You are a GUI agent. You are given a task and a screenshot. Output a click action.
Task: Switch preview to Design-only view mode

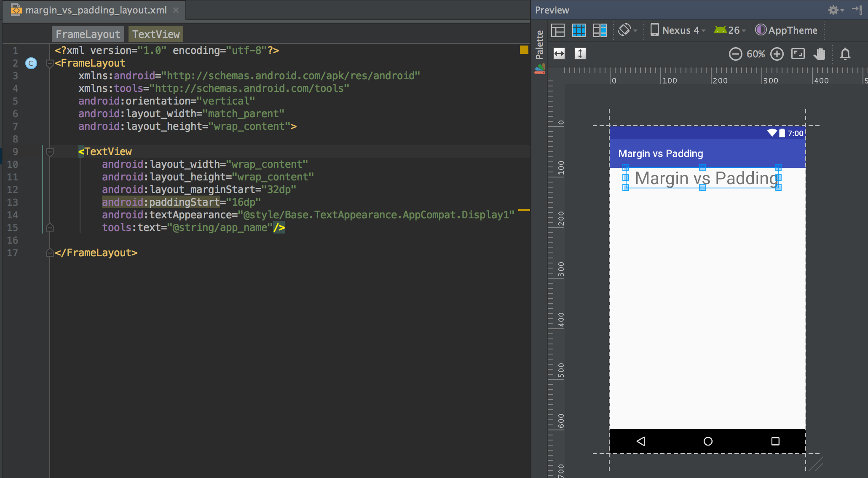click(x=557, y=30)
